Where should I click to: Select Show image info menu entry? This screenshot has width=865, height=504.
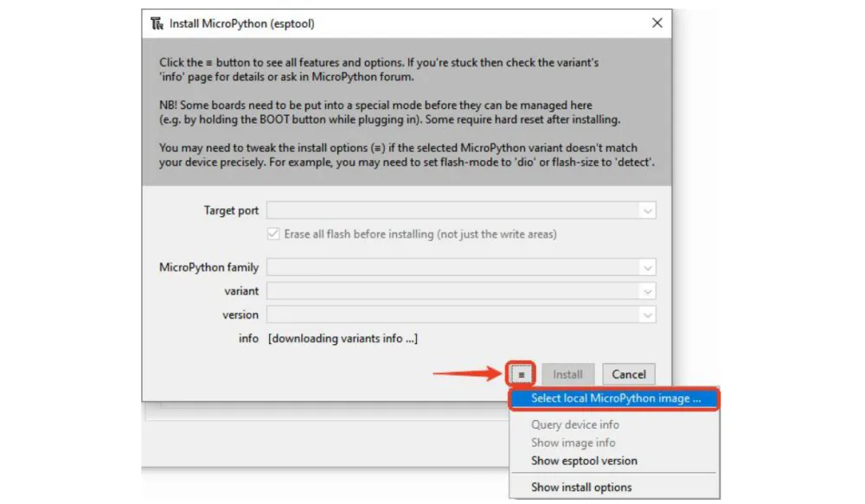click(x=614, y=443)
